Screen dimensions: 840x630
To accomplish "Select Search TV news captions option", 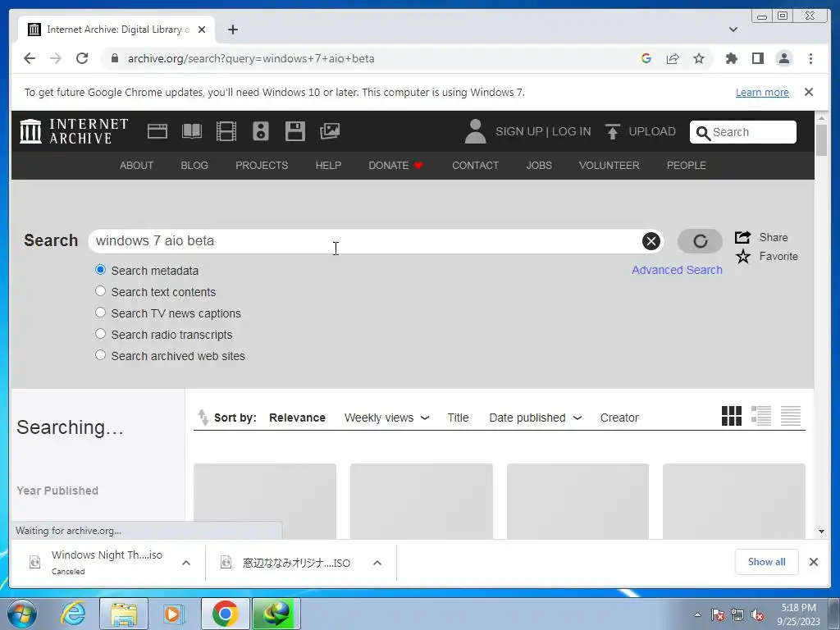I will point(100,313).
